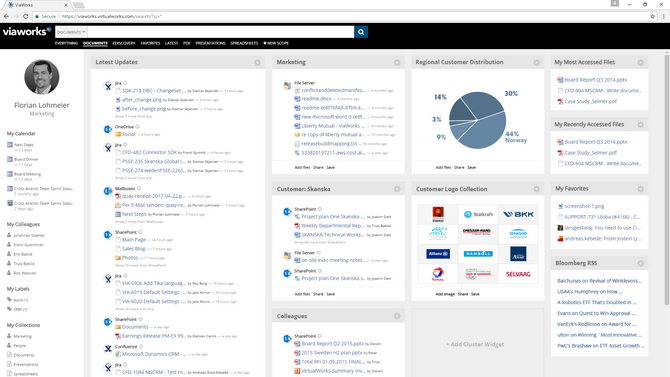Open Colleagues widget settings gear

pos(397,316)
